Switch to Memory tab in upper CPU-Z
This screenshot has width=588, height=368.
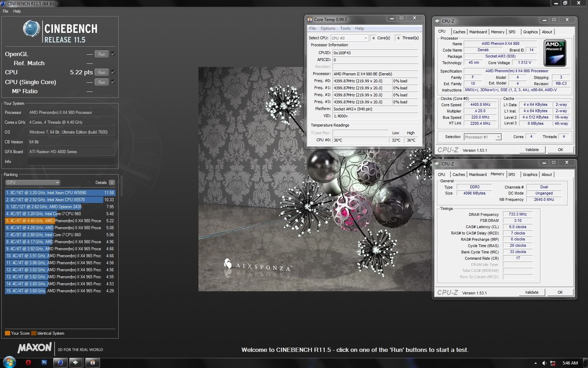pos(498,32)
